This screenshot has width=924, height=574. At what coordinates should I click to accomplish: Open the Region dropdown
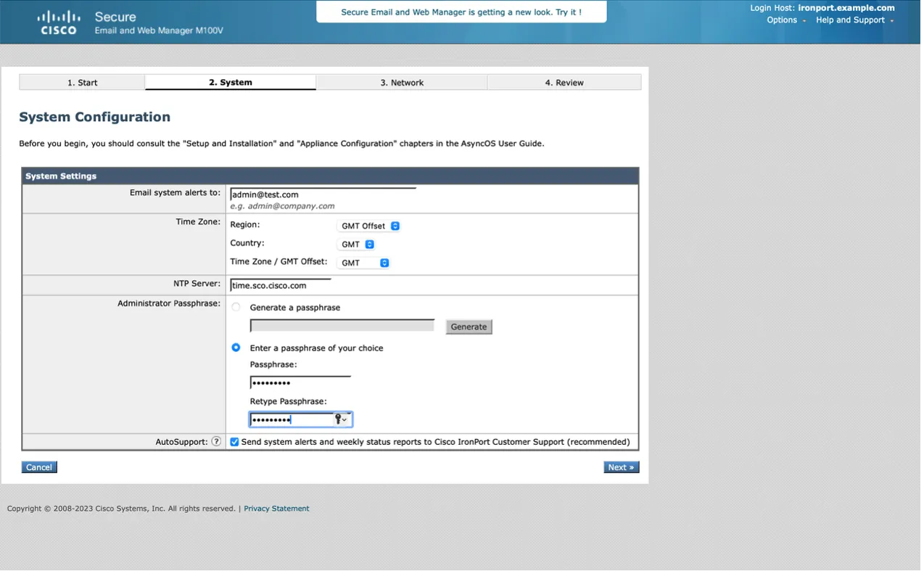click(x=370, y=226)
